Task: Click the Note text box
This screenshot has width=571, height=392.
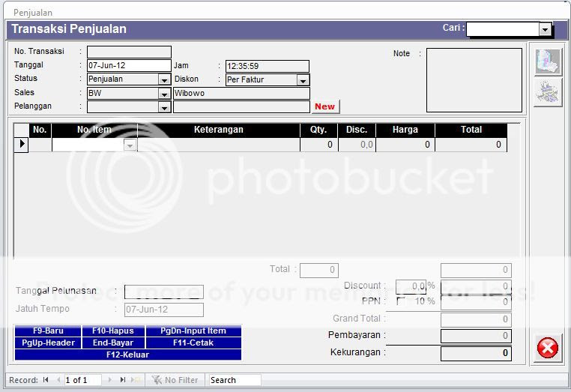Action: pos(474,80)
